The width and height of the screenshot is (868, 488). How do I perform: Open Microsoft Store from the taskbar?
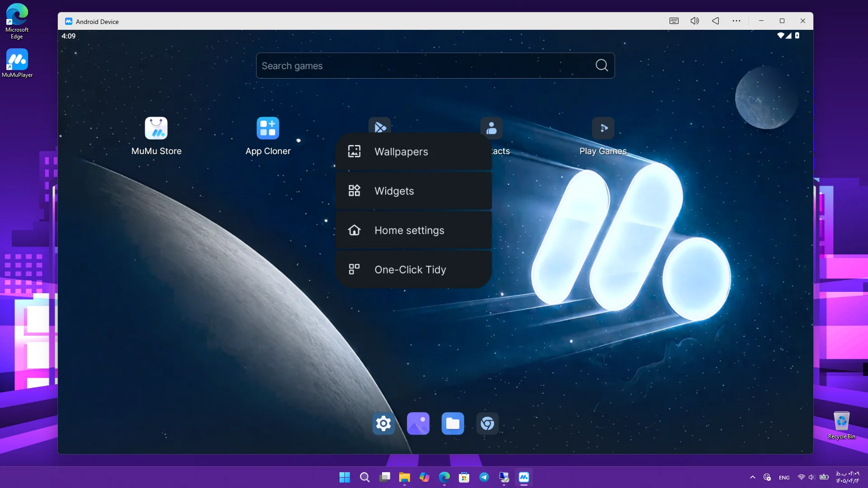[x=464, y=477]
